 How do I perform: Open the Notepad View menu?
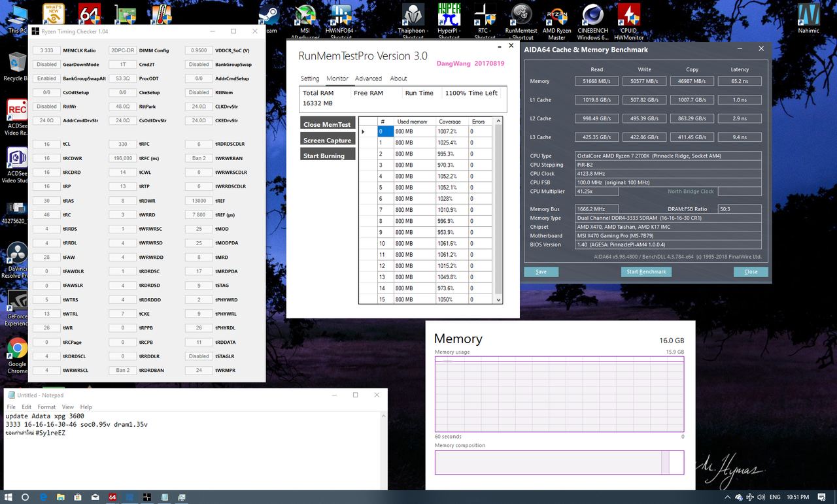click(68, 407)
